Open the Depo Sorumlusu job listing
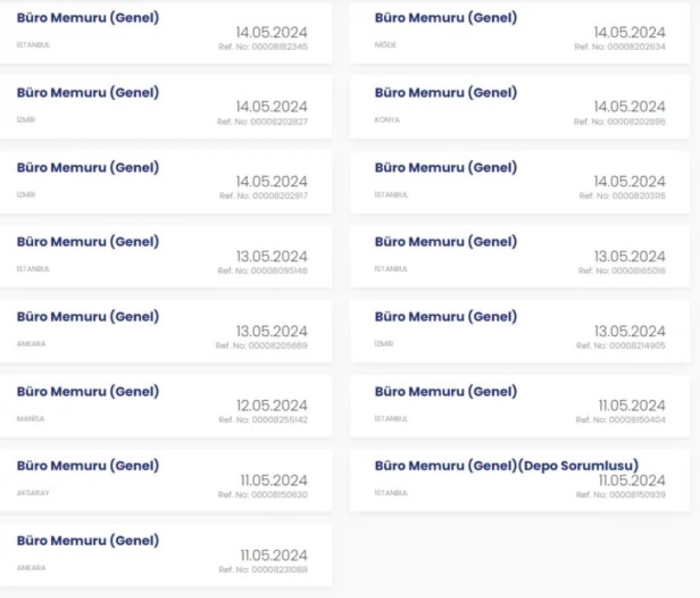 (x=519, y=481)
